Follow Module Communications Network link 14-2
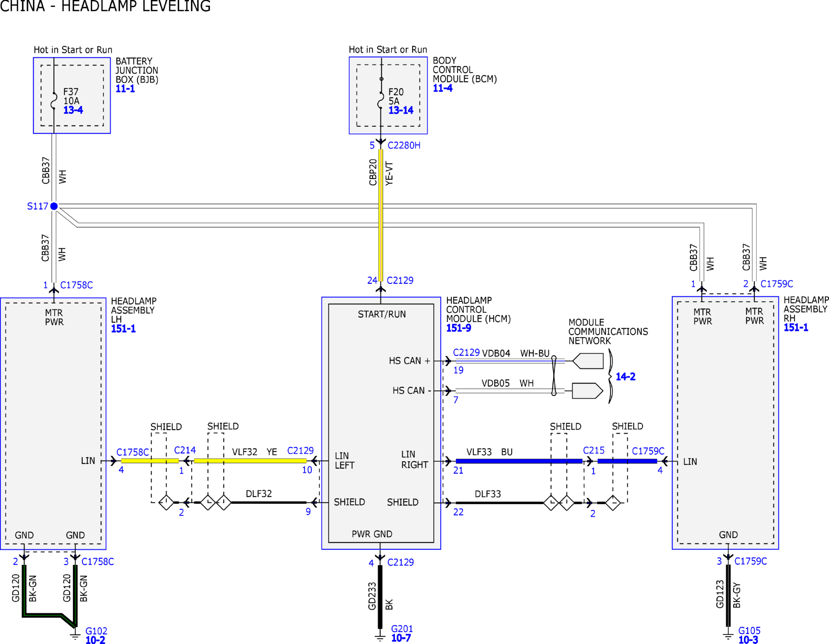The image size is (829, 644). tap(625, 377)
